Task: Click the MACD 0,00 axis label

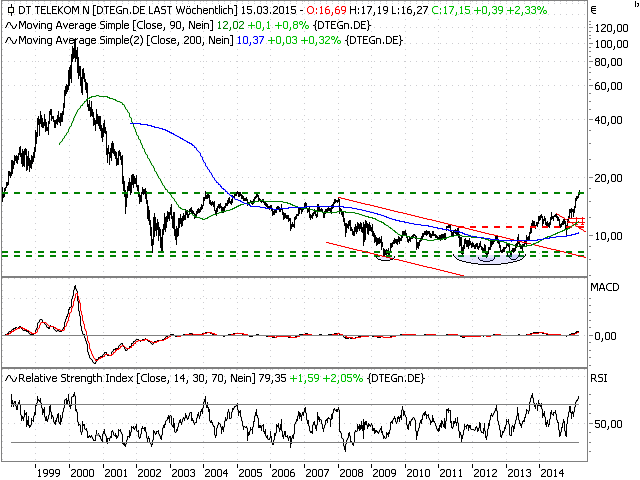Action: (605, 336)
